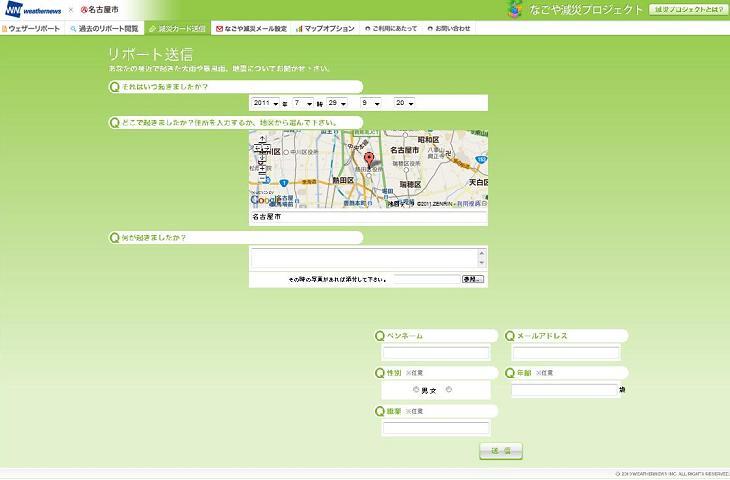Click the リポート送信 page heading
Screen dimensions: 730x480
pos(150,54)
